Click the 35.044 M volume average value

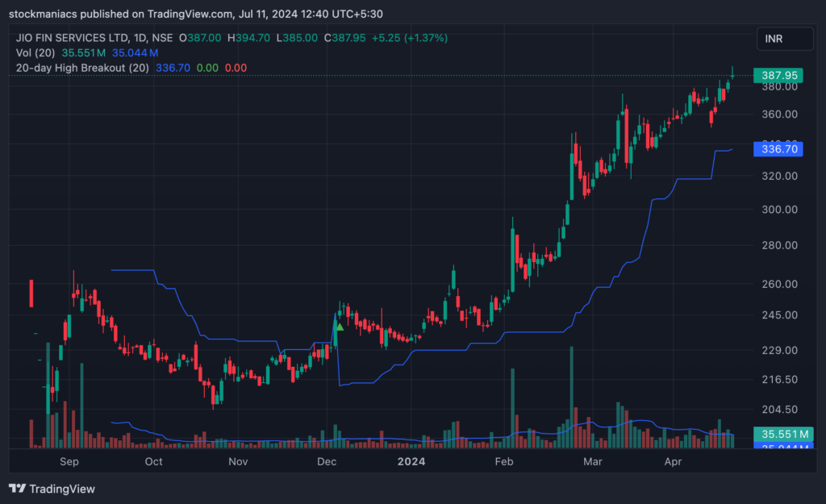click(135, 52)
